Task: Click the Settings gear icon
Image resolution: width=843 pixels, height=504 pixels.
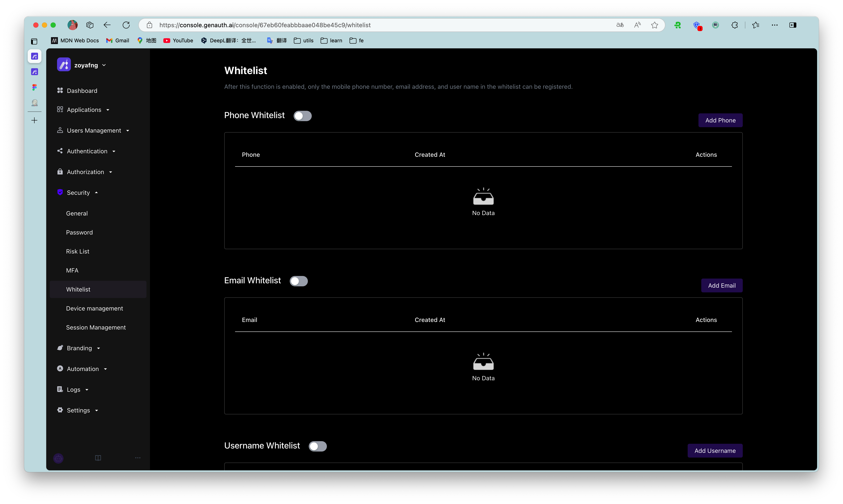Action: [x=60, y=410]
